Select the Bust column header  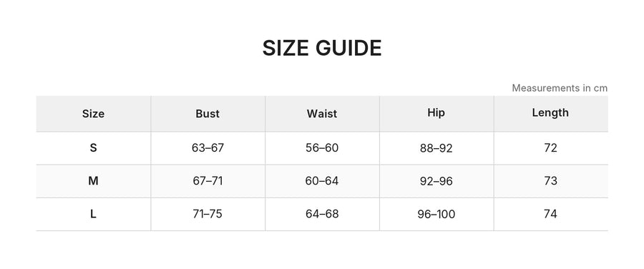click(208, 114)
